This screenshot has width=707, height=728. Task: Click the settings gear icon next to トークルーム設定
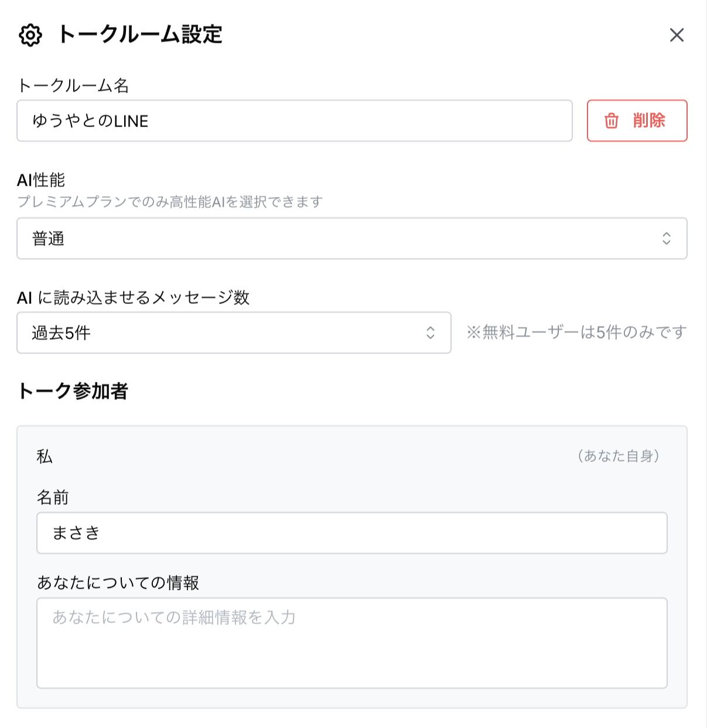tap(30, 35)
